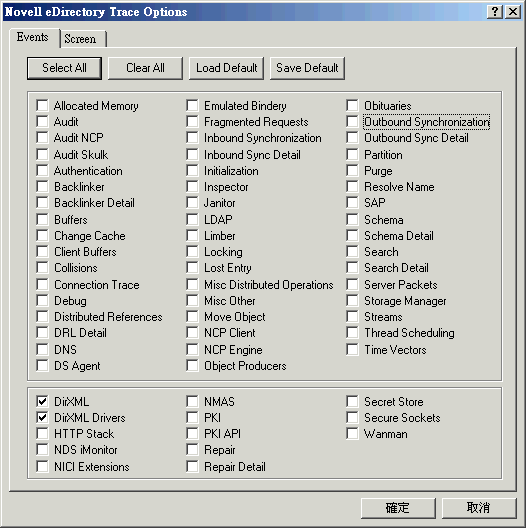Enable Emulated Bindery option
526x528 pixels.
(x=192, y=105)
